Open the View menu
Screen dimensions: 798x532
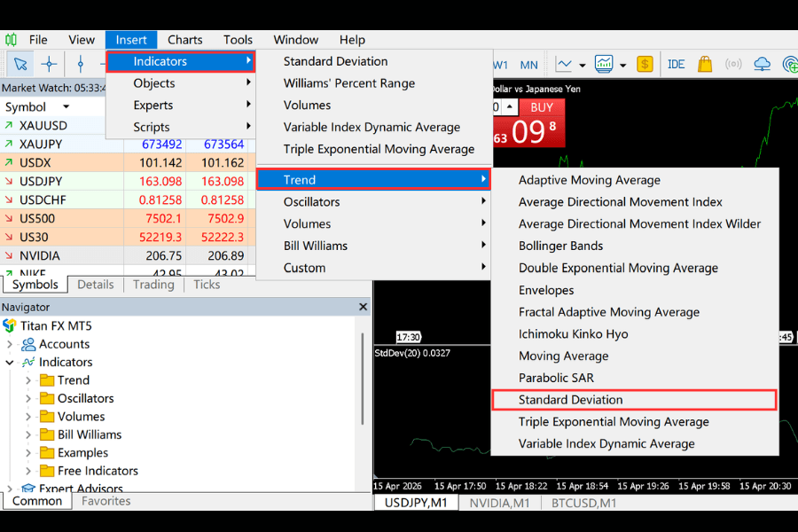point(82,40)
